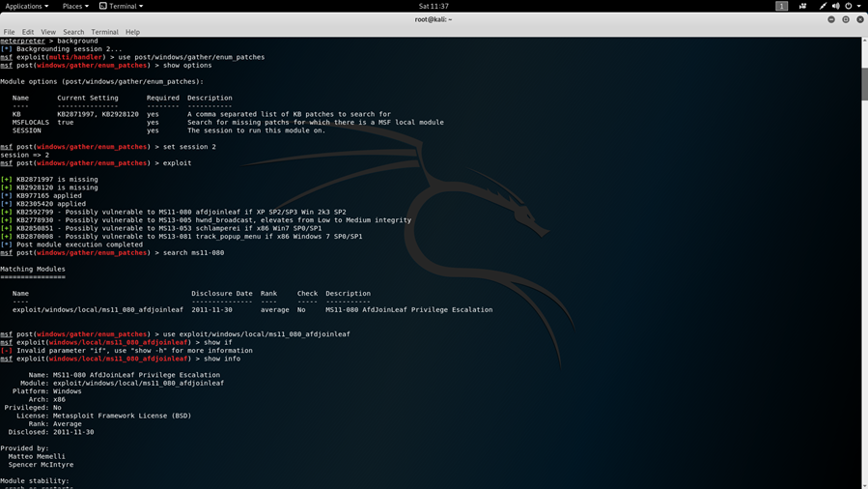Screen dimensions: 868x489
Task: Click 'exploit/windows/local/ms11_080_afdjoinleaf' in results table
Action: point(98,310)
